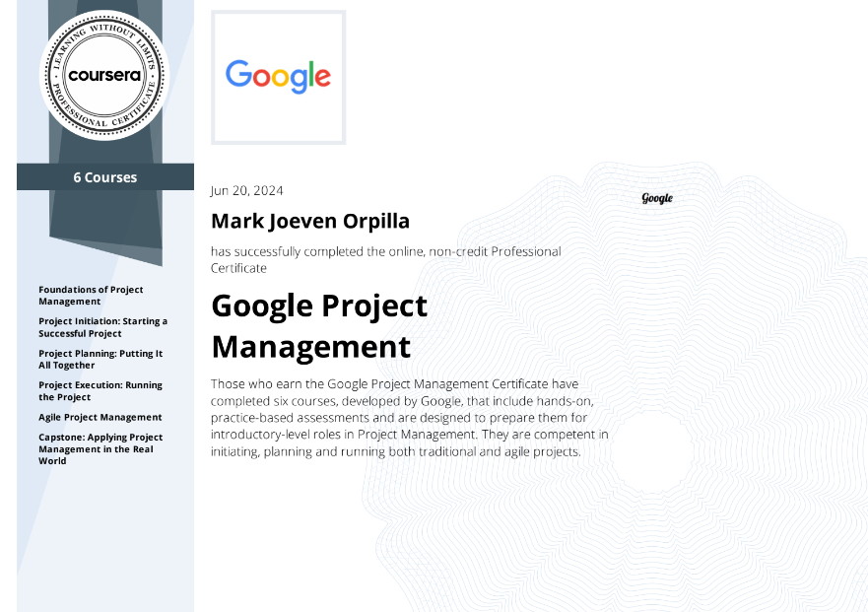The image size is (868, 612).
Task: Select the 6 Courses banner
Action: coord(105,176)
